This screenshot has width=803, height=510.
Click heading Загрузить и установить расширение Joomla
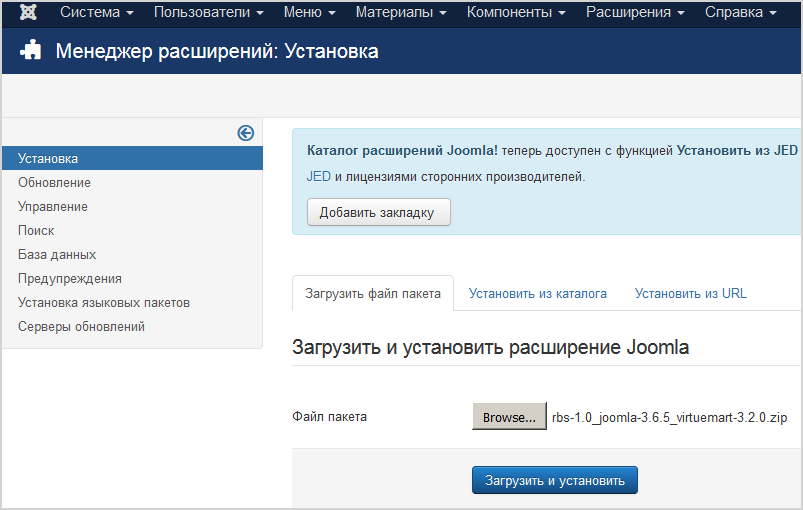coord(490,347)
